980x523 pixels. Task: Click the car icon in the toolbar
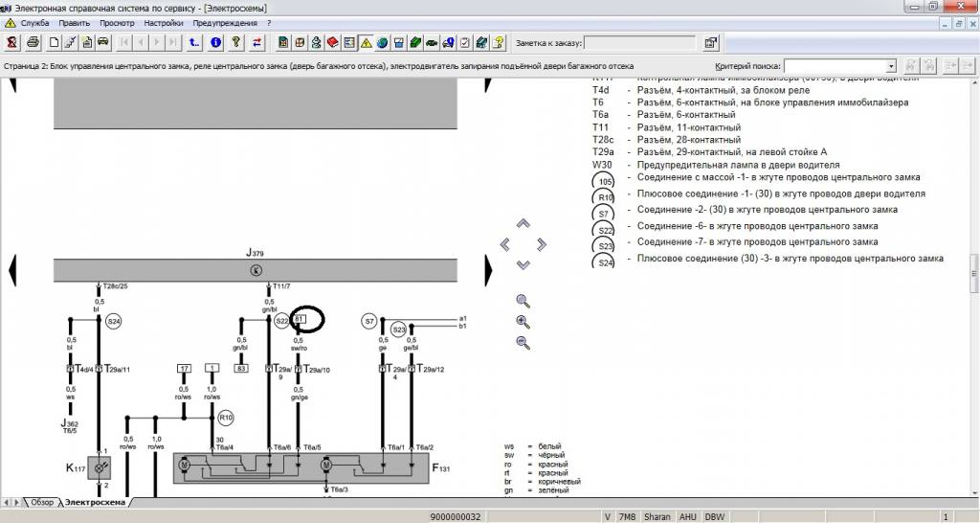coord(103,42)
